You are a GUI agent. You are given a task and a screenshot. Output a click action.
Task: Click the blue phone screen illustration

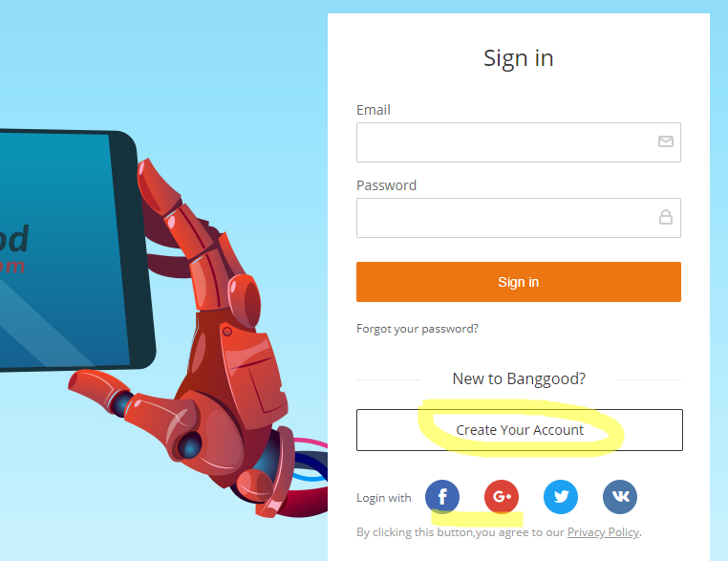tap(60, 250)
